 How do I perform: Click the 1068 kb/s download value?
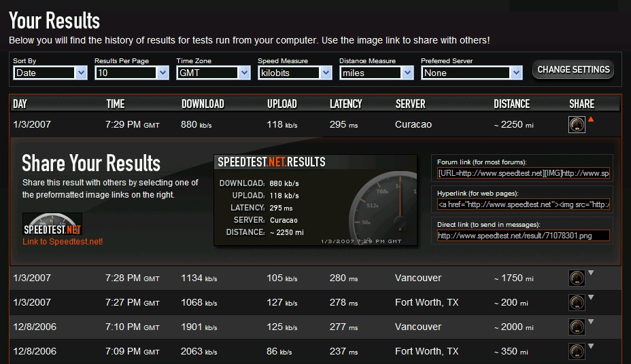[199, 302]
